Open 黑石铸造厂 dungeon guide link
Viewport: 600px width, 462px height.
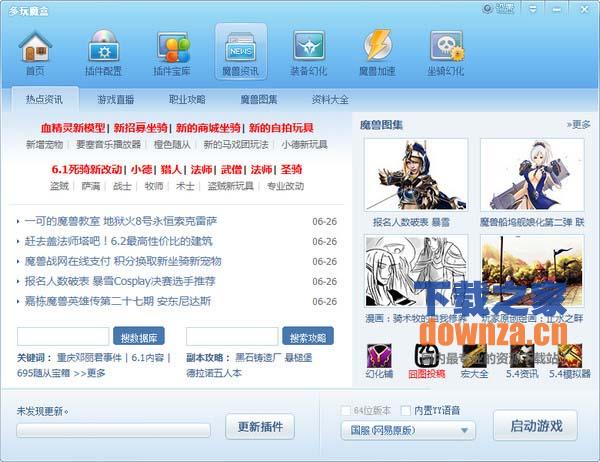tap(258, 358)
